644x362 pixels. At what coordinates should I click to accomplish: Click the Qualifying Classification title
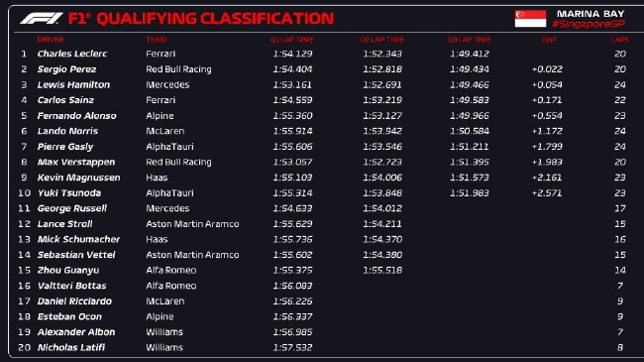click(215, 19)
